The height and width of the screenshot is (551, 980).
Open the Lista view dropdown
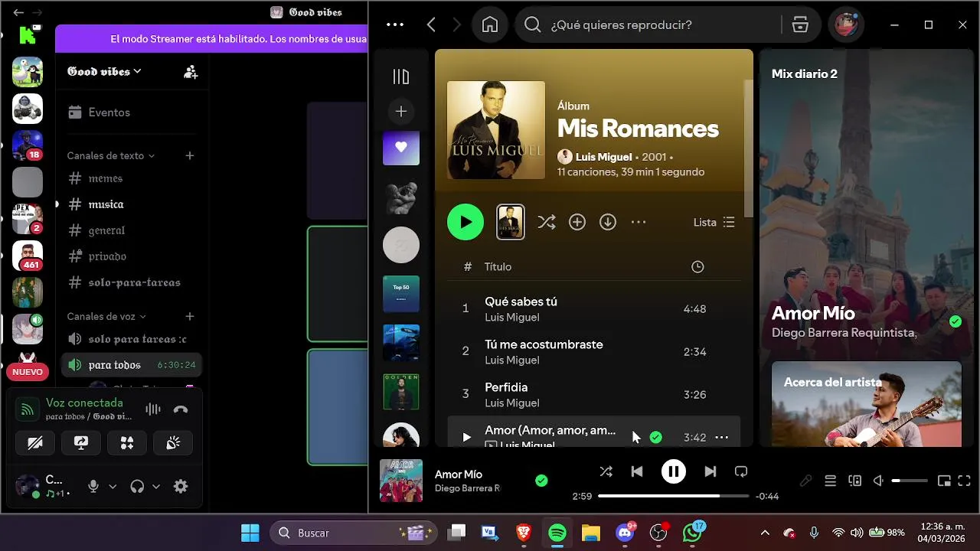pos(714,222)
